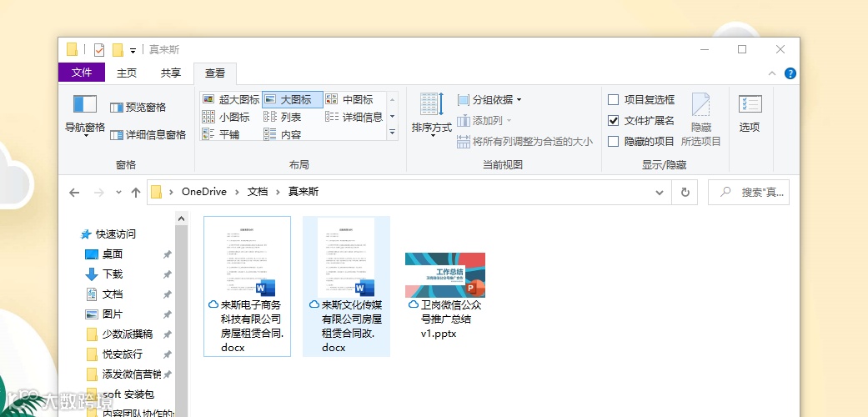This screenshot has width=868, height=417.
Task: Select 列表 layout
Action: click(x=283, y=117)
